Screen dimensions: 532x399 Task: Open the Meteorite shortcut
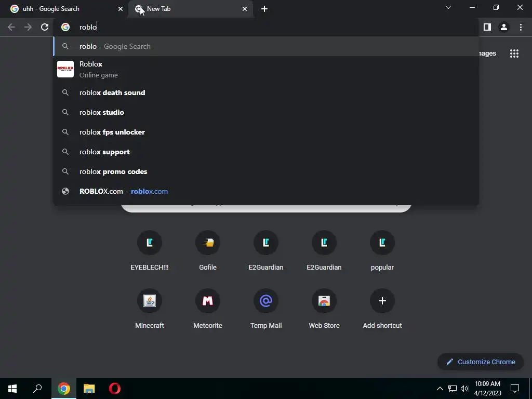208,309
